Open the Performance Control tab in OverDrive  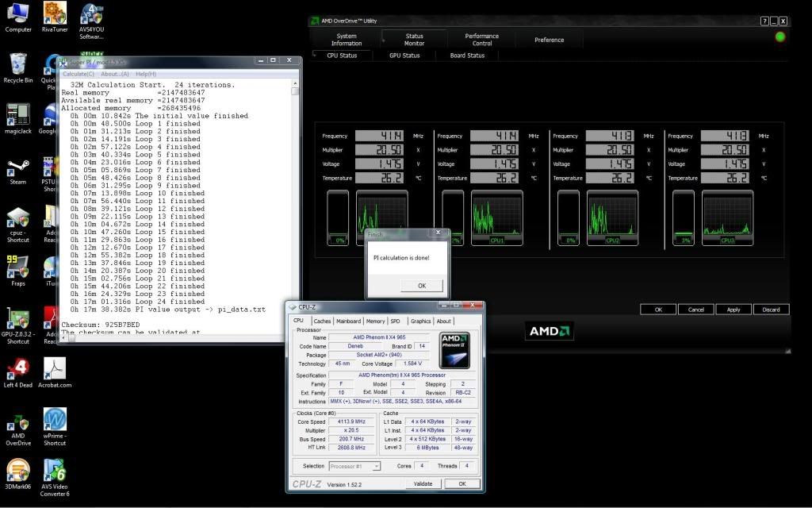[x=481, y=40]
